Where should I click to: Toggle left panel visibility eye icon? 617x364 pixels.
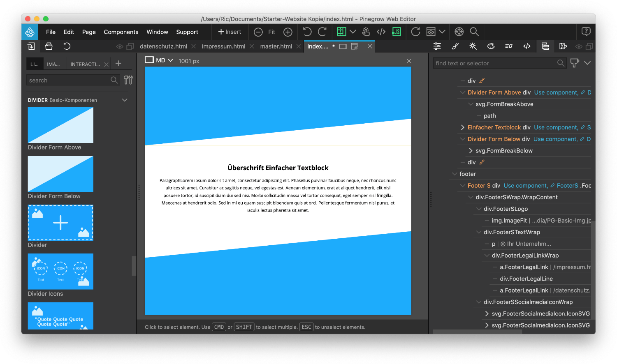pos(120,46)
